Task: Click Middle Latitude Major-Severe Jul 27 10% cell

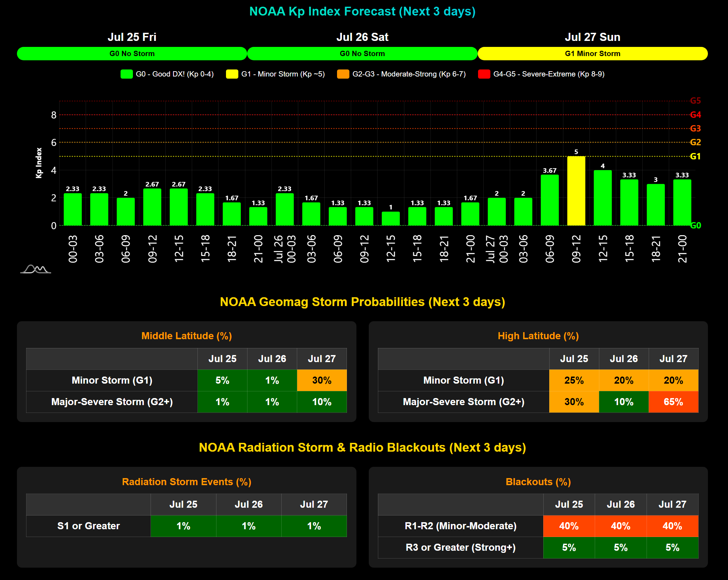Action: [x=322, y=402]
